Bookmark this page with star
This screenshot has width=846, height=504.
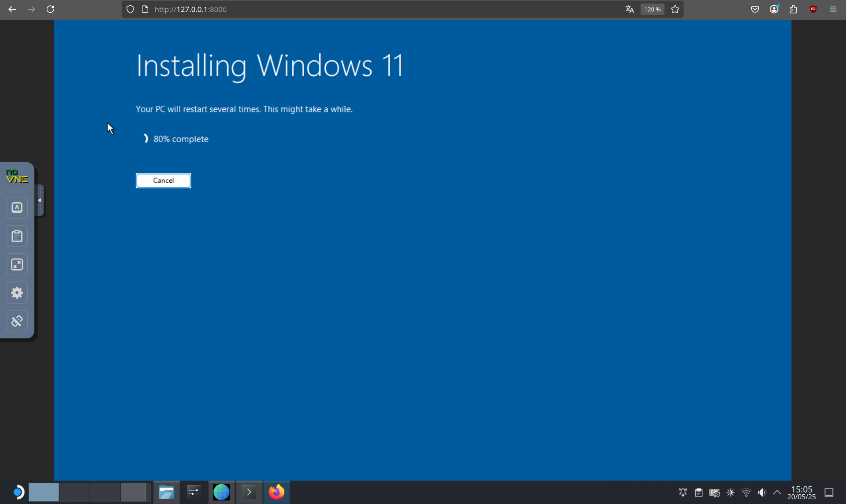click(675, 9)
